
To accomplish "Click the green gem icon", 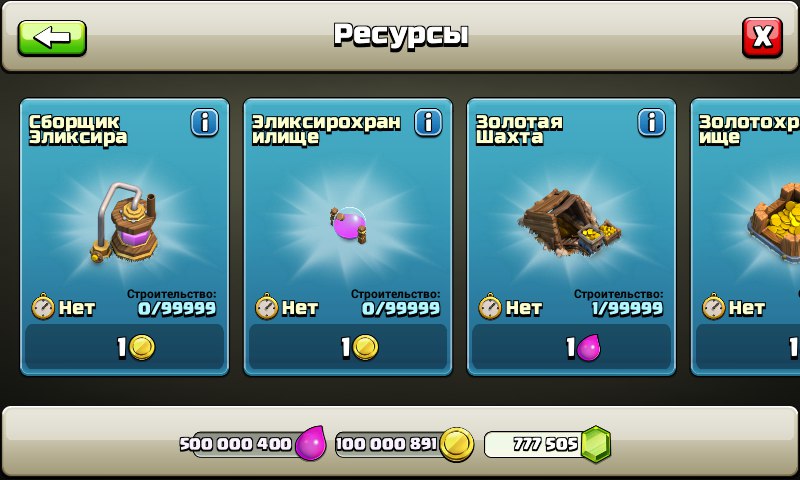I will [595, 444].
